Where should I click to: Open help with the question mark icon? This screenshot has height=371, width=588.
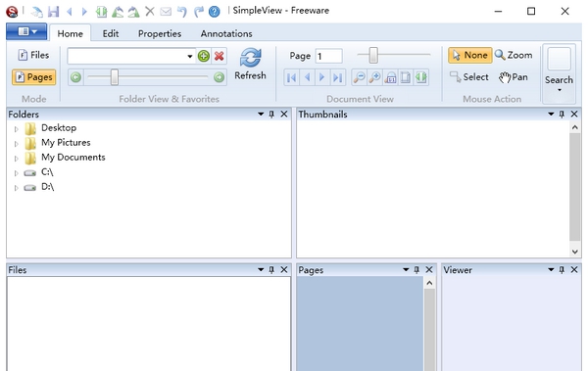[214, 12]
